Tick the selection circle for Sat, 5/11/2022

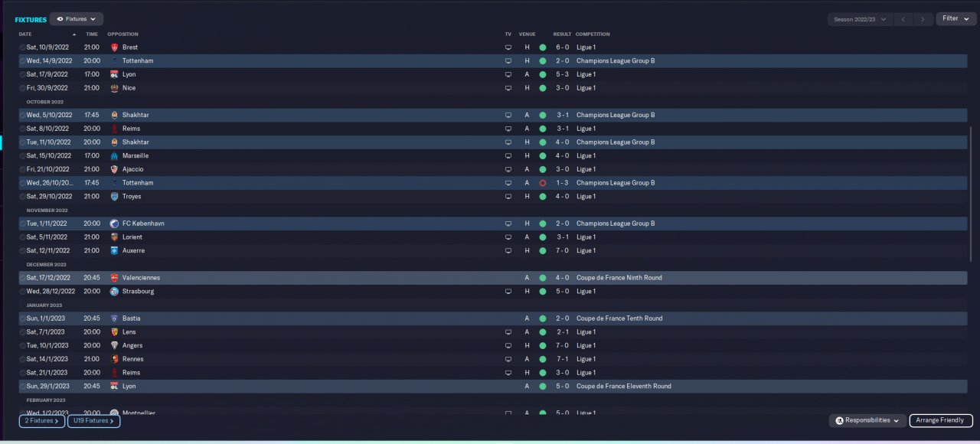click(x=22, y=237)
